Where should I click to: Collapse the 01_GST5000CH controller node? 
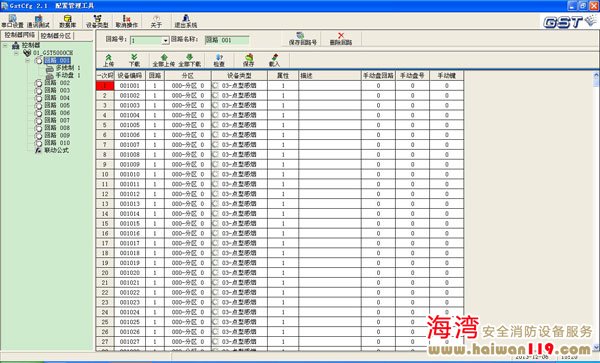pos(16,53)
